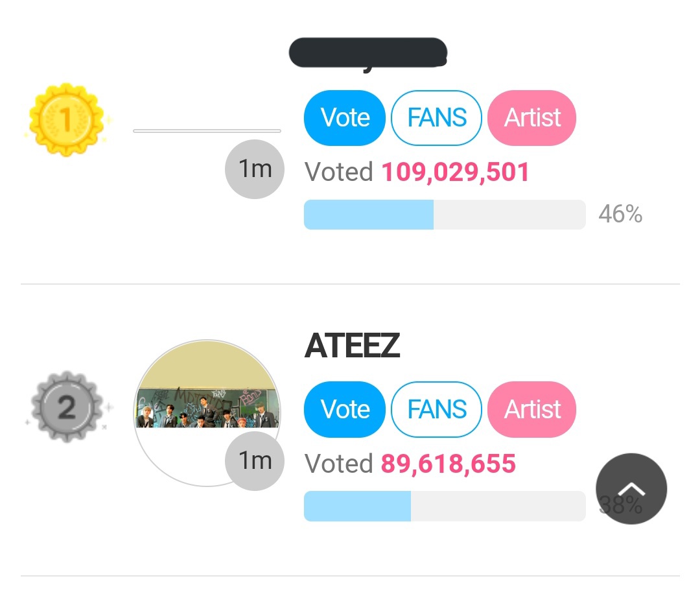The image size is (700, 596).
Task: Vote for the first-place artist
Action: [345, 118]
